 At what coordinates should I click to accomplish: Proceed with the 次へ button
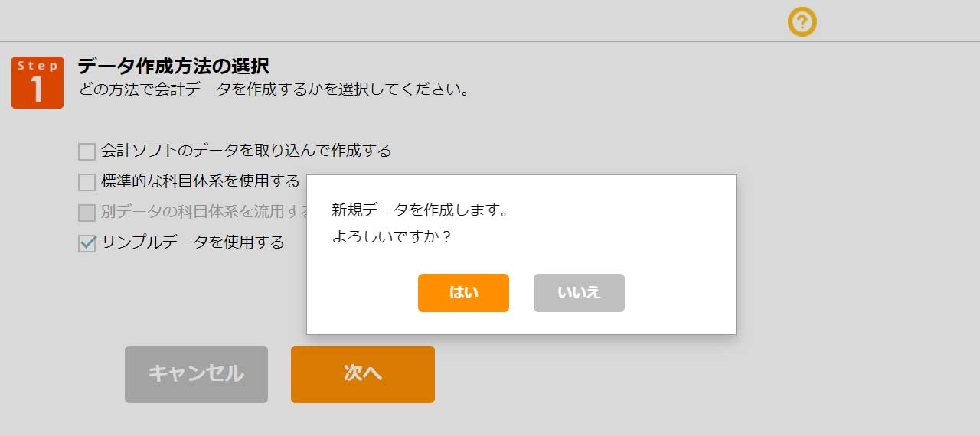coord(362,374)
